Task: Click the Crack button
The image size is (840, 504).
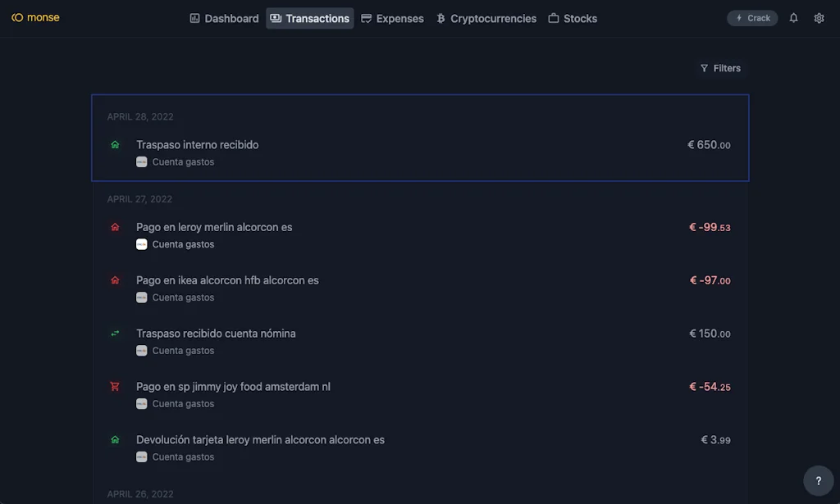Action: tap(751, 17)
